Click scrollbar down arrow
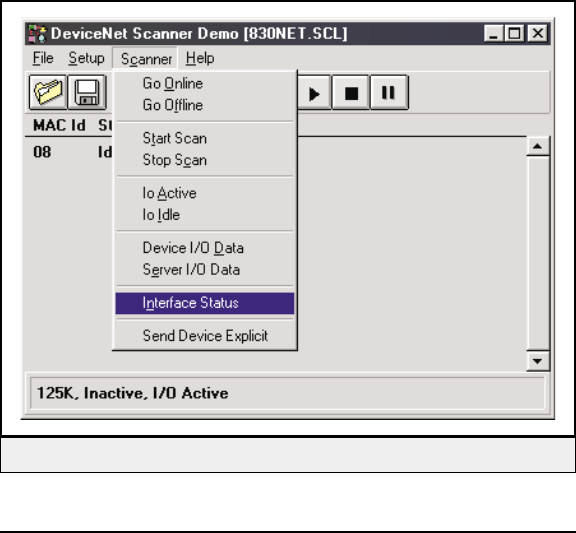Image resolution: width=576 pixels, height=533 pixels. coord(538,361)
